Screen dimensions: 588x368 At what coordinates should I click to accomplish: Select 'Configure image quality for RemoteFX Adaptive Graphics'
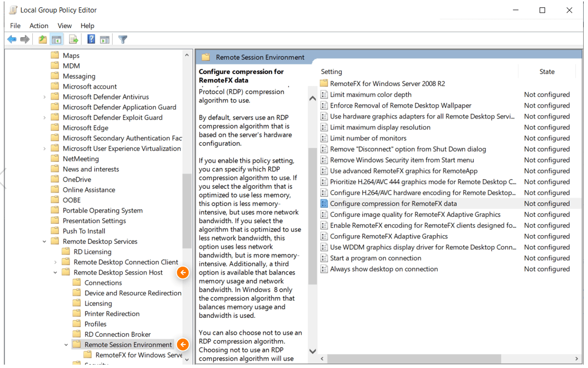415,214
